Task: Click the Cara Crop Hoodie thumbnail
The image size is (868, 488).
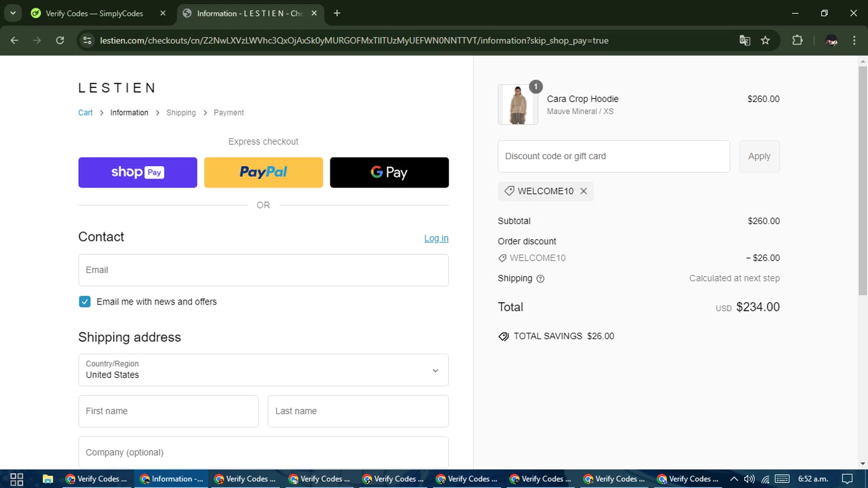Action: tap(518, 105)
